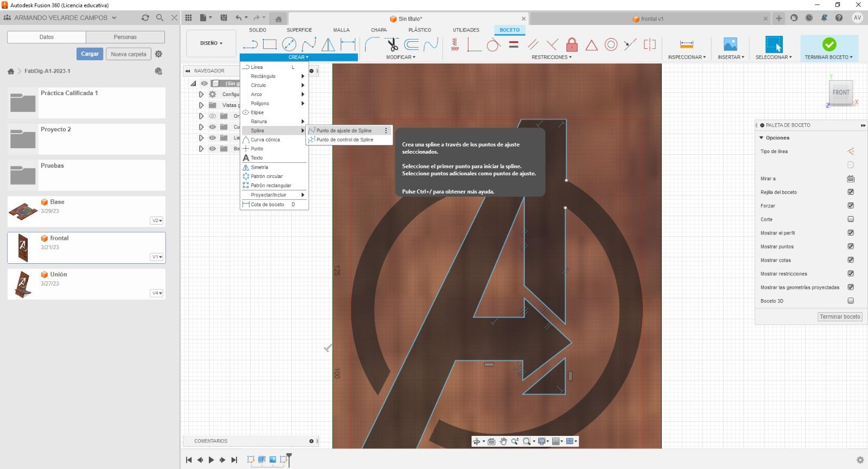Open the SELECCIONAR dropdown
868x469 pixels.
pyautogui.click(x=774, y=57)
